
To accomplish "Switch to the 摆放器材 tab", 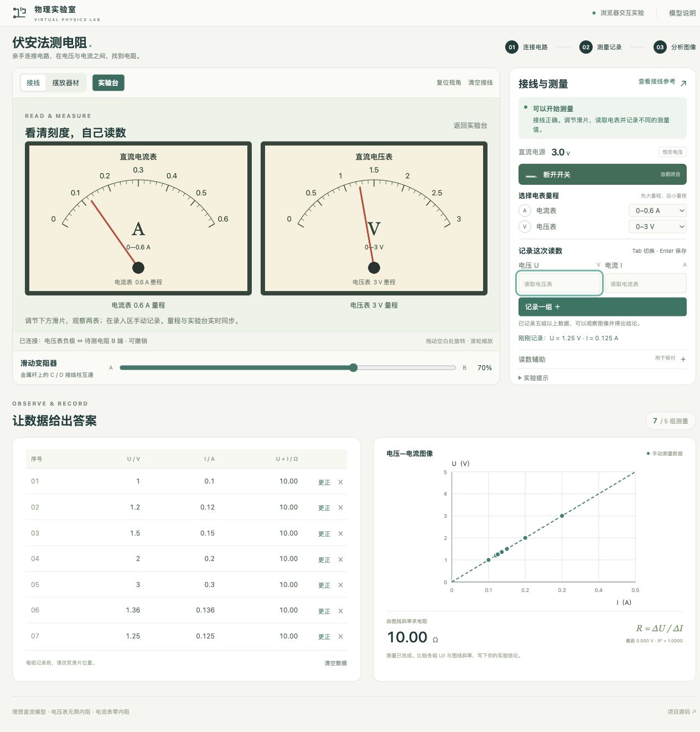I will click(66, 83).
